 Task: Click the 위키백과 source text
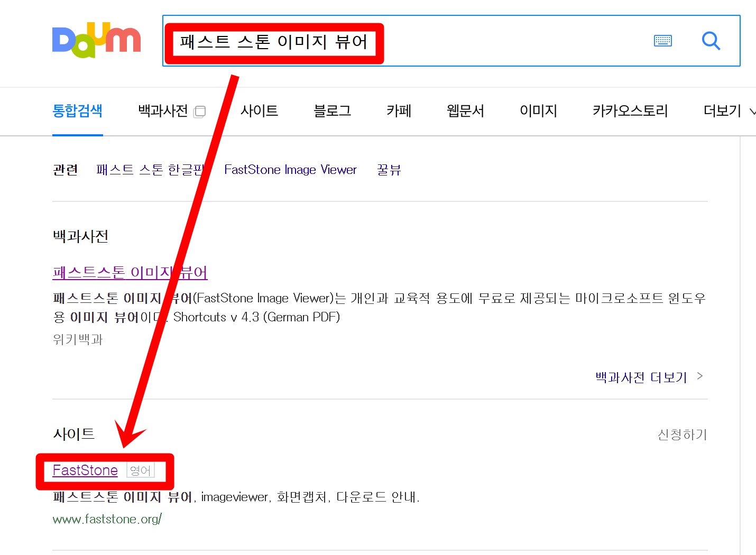(x=77, y=339)
